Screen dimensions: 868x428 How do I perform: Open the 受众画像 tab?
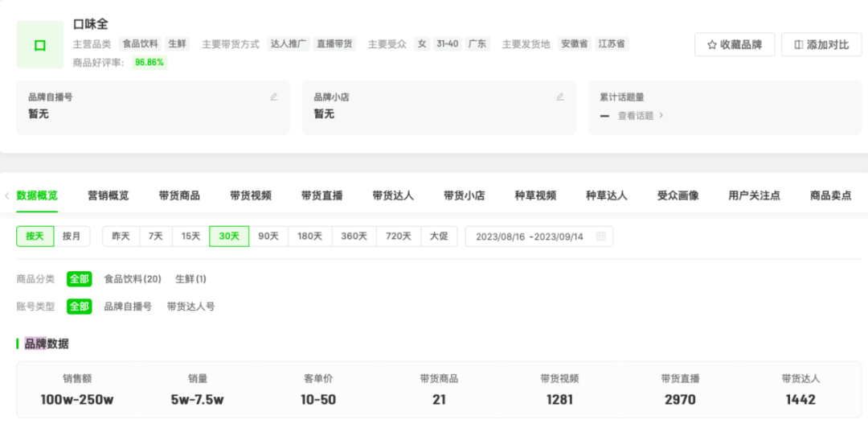pos(678,195)
